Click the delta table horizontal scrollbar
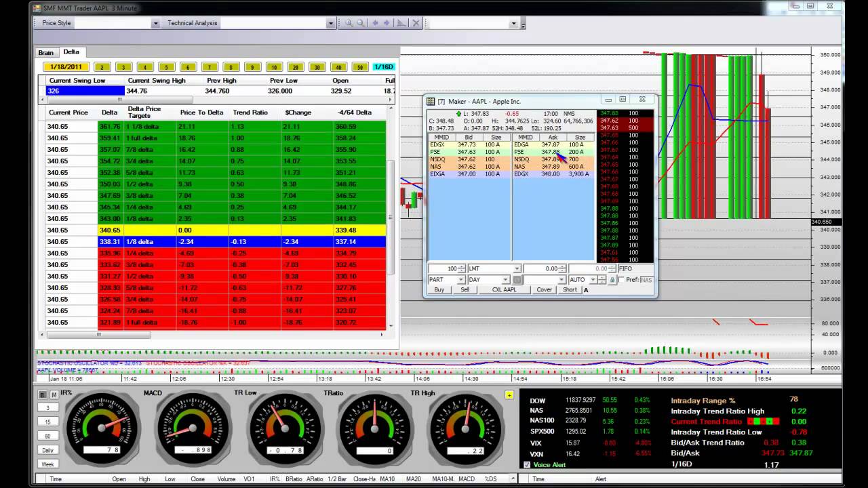Image resolution: width=868 pixels, height=488 pixels. 212,334
